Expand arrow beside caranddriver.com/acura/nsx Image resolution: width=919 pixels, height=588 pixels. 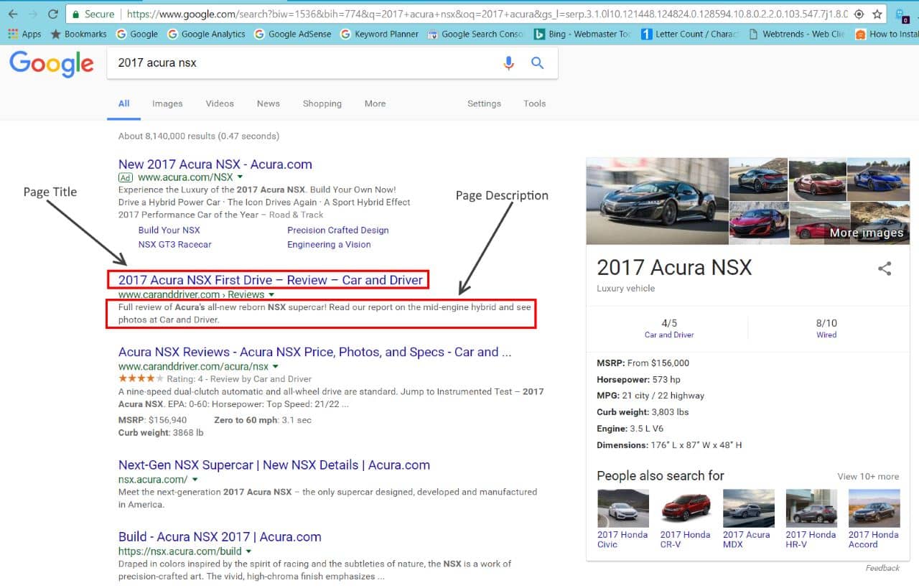(x=276, y=366)
